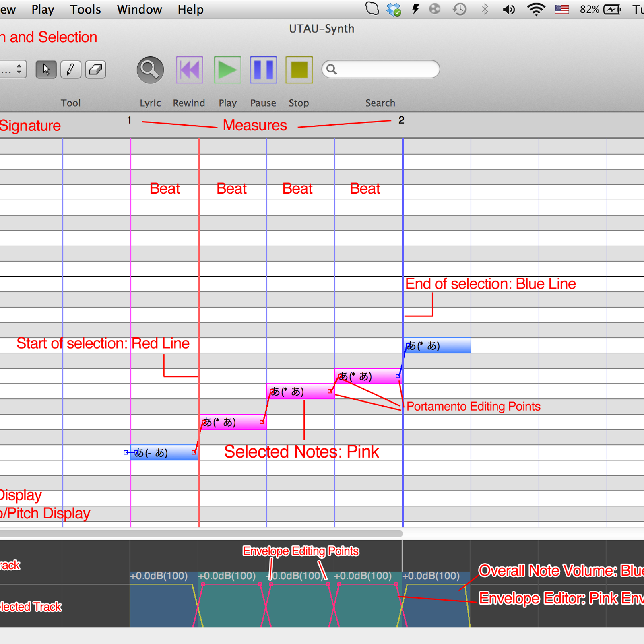Select the middle pink note あ(* あ)

point(301,391)
